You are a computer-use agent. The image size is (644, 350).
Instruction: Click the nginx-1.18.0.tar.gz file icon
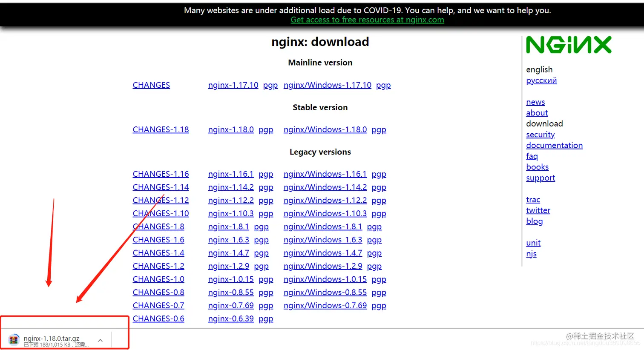click(x=14, y=340)
